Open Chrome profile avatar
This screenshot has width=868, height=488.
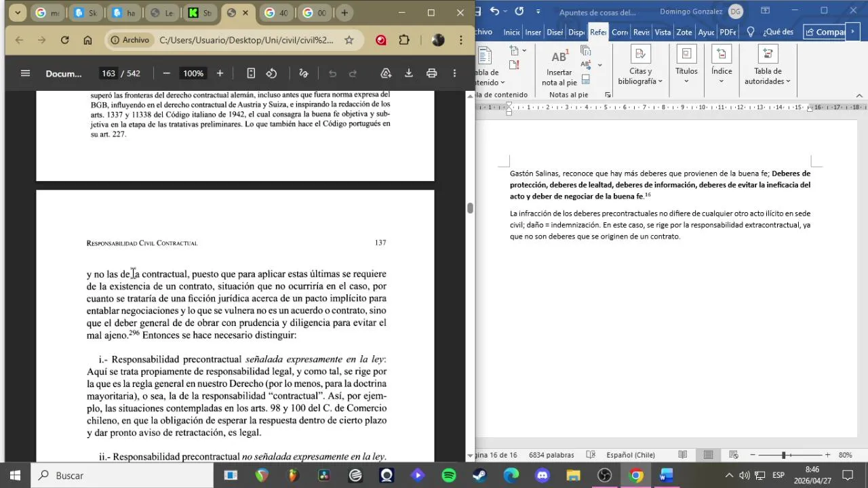[x=438, y=40]
